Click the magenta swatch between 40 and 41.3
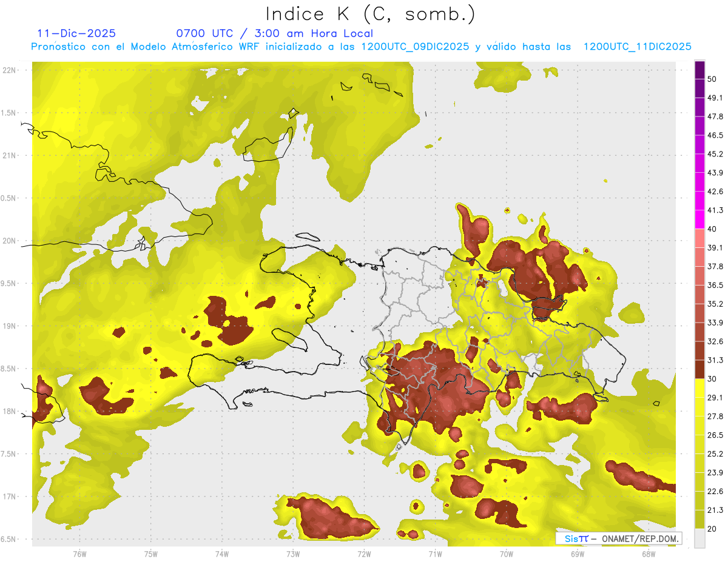Viewport: 728px width, 562px height. pos(700,219)
